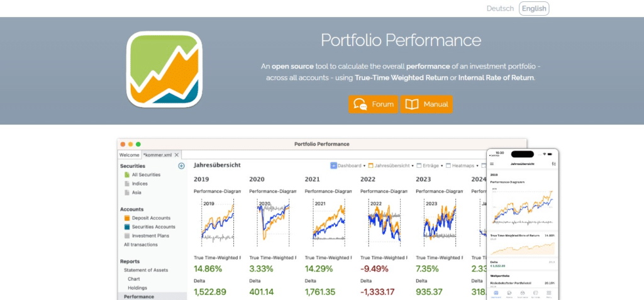Switch to the Welcome tab
The width and height of the screenshot is (644, 300).
129,155
